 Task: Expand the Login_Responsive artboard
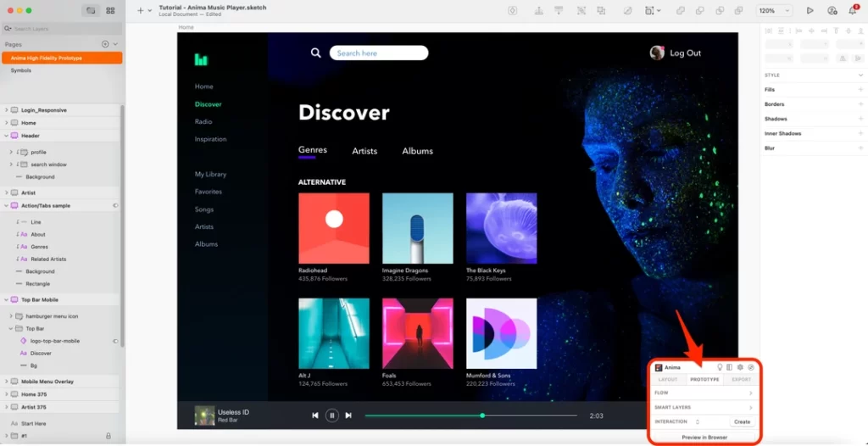click(x=6, y=110)
